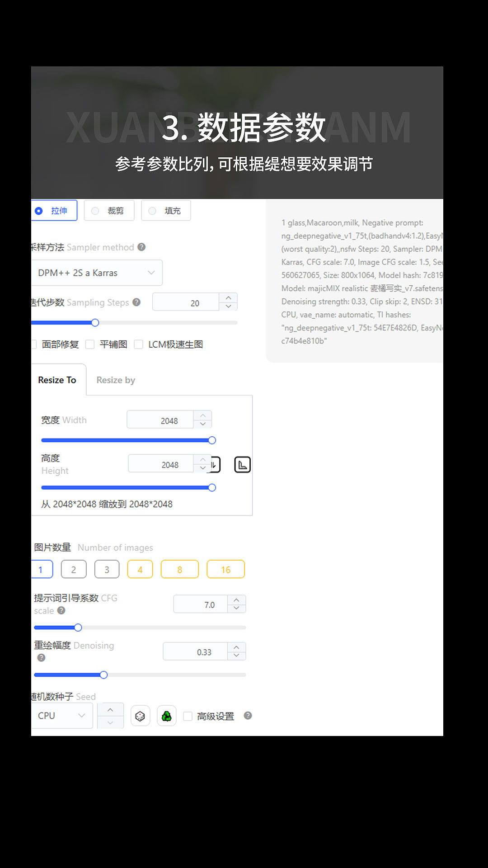This screenshot has width=488, height=868.
Task: Click the ruler size-detect icon
Action: click(243, 465)
